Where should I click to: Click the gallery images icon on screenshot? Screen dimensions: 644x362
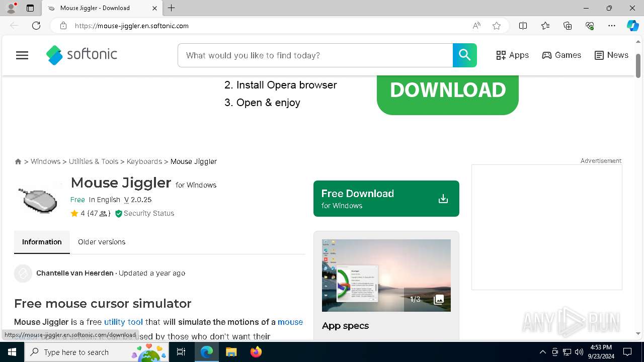(x=439, y=300)
